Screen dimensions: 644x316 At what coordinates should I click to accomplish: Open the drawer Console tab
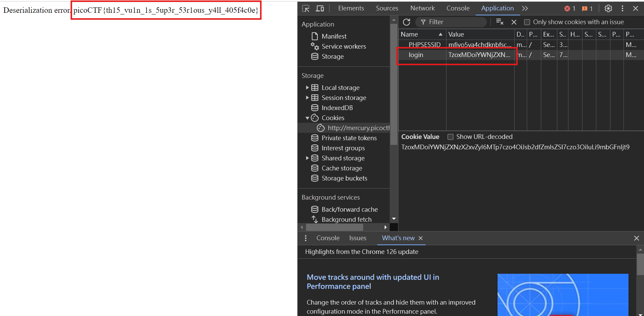(328, 238)
